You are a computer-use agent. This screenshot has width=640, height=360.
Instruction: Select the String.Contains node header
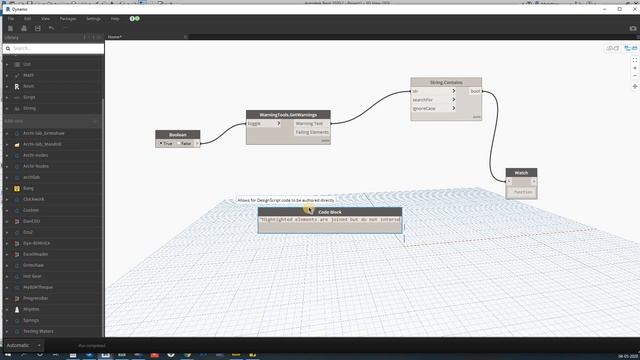coord(446,82)
